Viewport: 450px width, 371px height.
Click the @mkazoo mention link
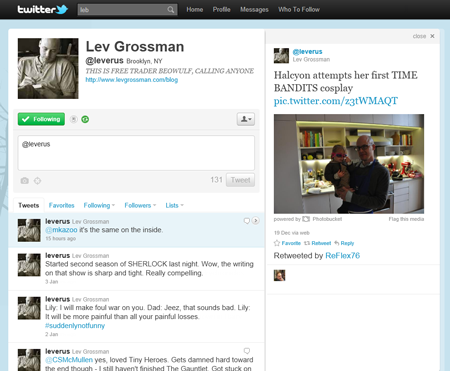click(x=61, y=230)
